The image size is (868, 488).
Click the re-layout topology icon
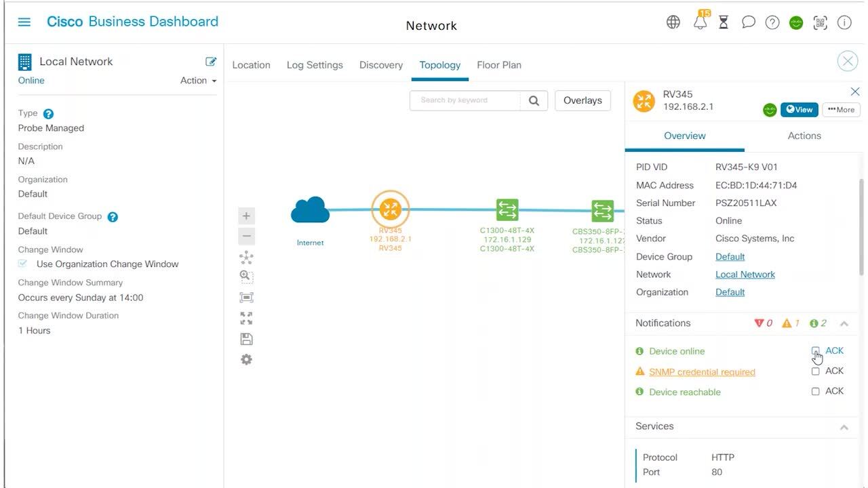(246, 258)
